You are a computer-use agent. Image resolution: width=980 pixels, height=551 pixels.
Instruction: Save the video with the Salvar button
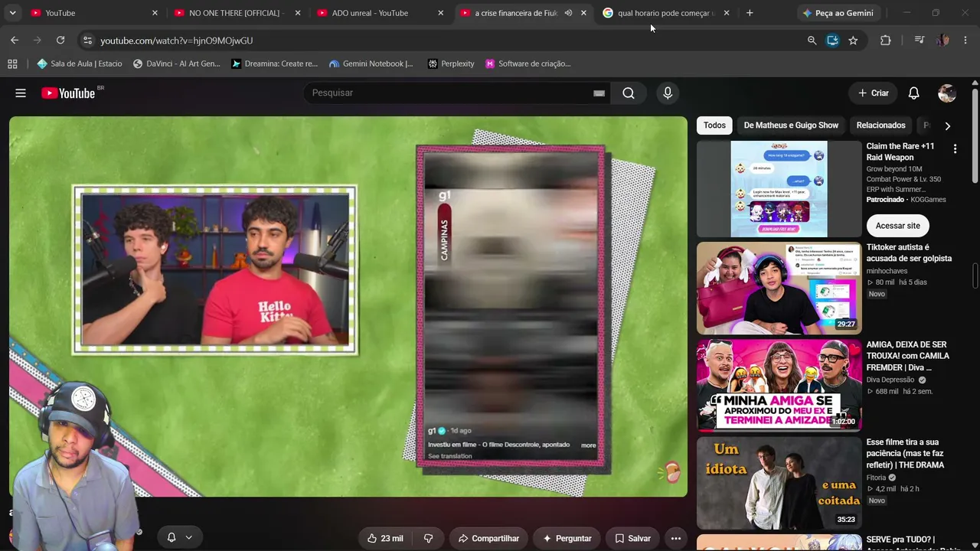[632, 539]
